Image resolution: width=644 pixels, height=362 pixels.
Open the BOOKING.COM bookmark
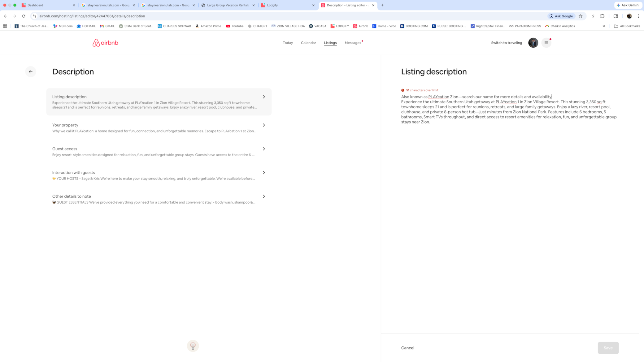(414, 26)
